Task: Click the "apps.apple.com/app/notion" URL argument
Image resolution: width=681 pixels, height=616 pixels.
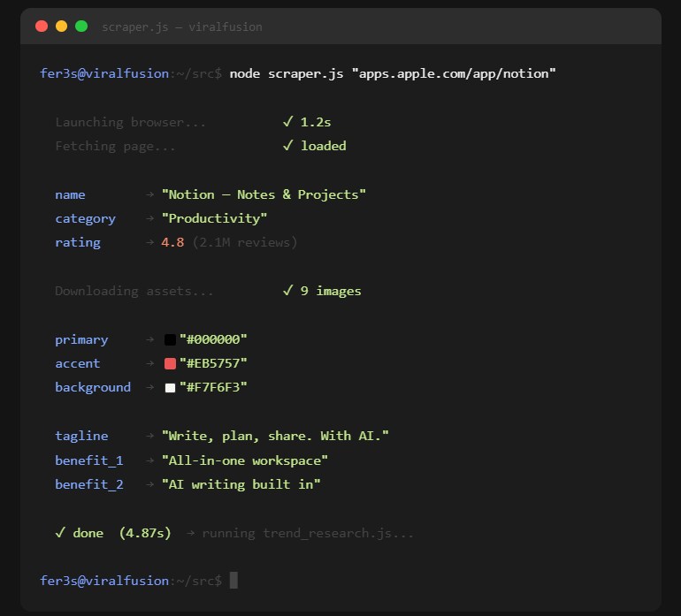Action: pos(454,74)
